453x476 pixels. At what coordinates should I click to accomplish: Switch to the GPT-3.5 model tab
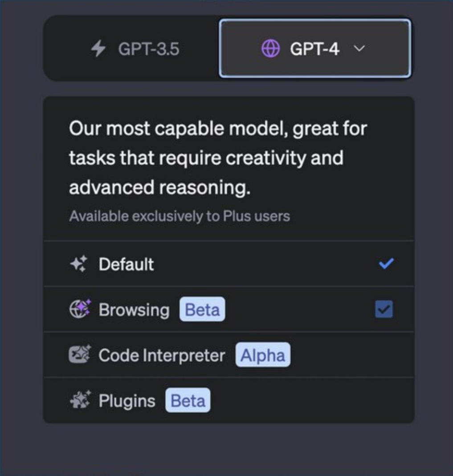point(134,49)
